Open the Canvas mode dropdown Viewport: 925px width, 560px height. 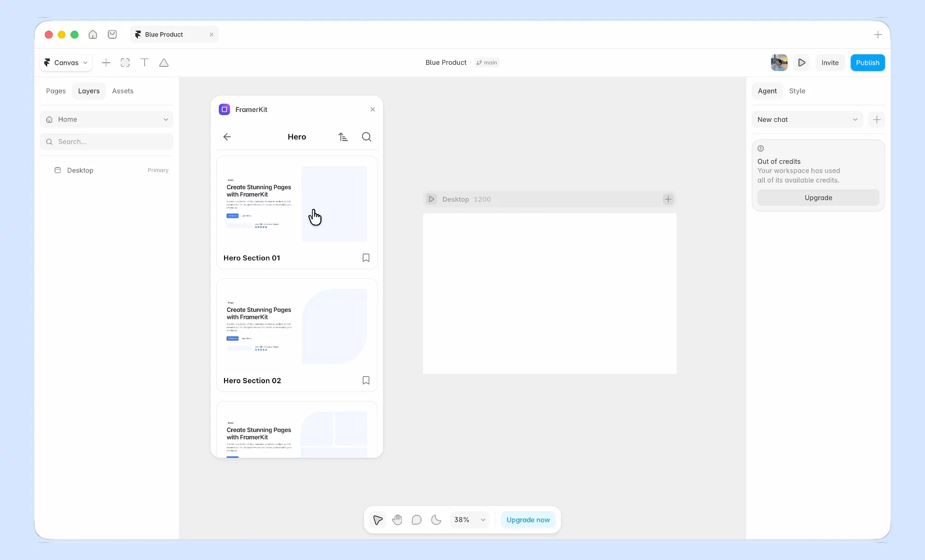click(x=66, y=63)
